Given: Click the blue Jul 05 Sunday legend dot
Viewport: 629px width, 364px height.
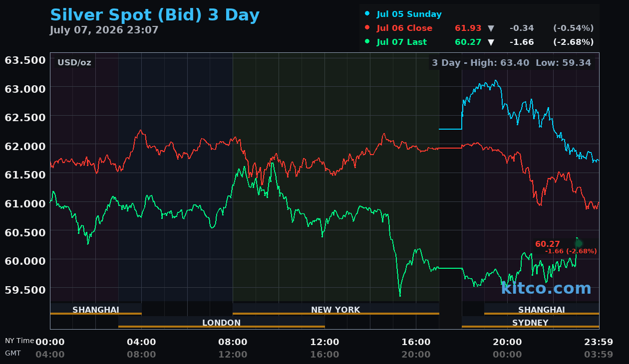Looking at the screenshot, I should click(x=367, y=13).
